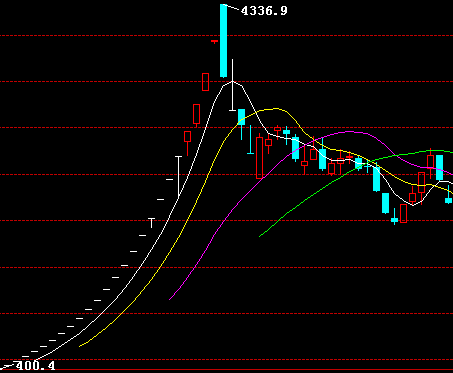Select the lowest small cyan candle in the dip

pyautogui.click(x=394, y=220)
